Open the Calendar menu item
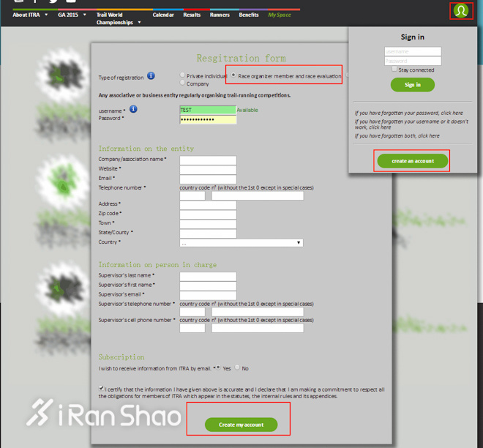The height and width of the screenshot is (448, 483). pos(163,15)
